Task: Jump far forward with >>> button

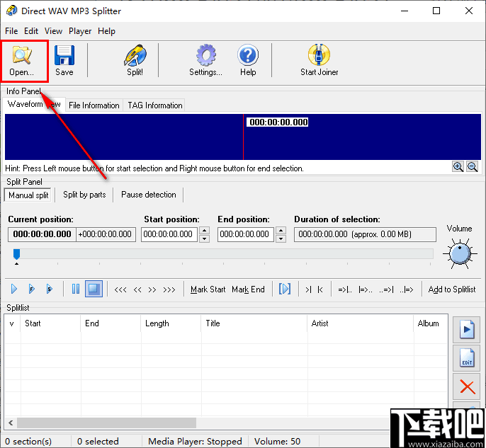Action: tap(169, 289)
